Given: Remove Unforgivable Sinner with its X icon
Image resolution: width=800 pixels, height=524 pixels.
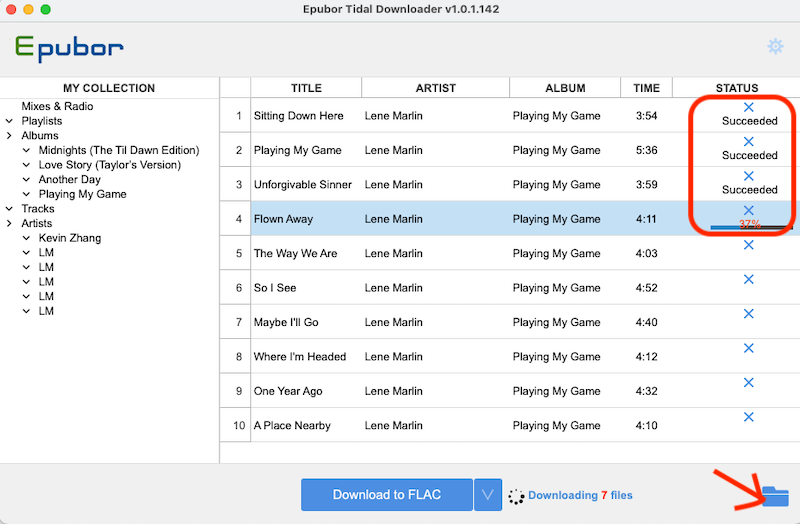Looking at the screenshot, I should tap(748, 176).
